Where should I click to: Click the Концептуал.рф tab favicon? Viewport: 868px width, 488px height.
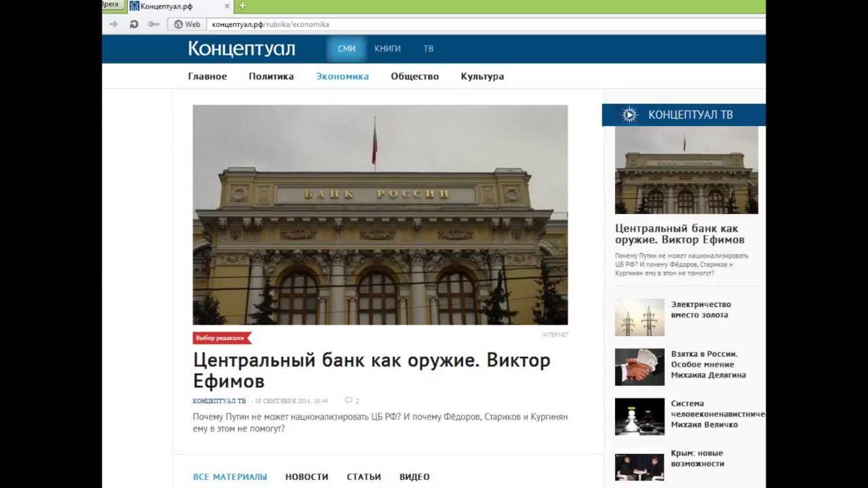pos(134,6)
